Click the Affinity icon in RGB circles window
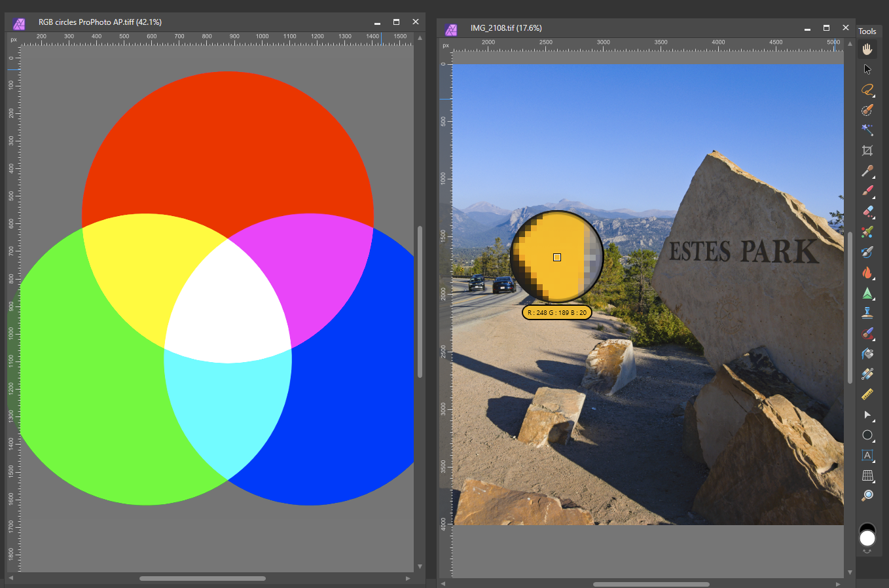889x588 pixels. tap(19, 24)
